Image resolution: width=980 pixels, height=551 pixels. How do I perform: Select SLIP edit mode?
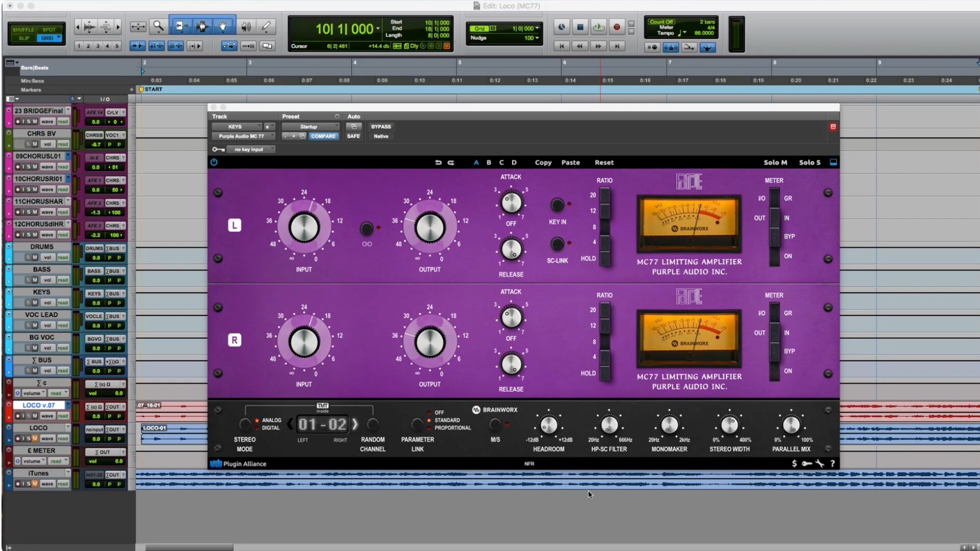click(x=23, y=38)
